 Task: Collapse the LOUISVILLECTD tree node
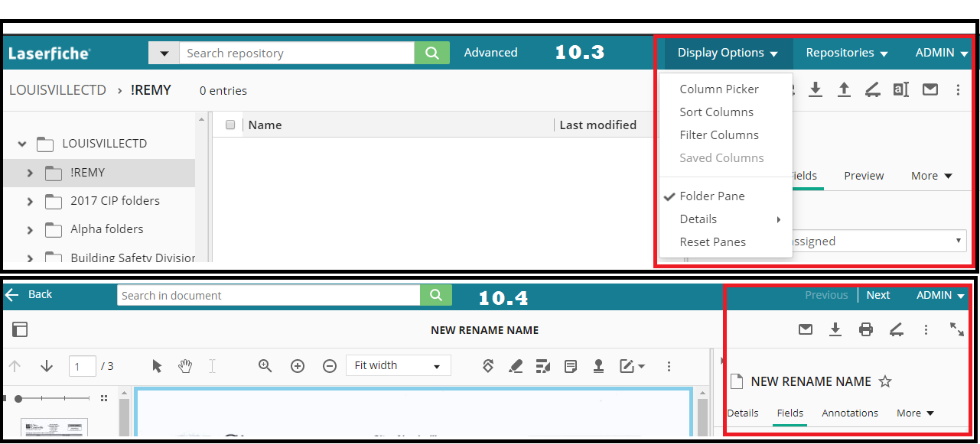click(22, 144)
